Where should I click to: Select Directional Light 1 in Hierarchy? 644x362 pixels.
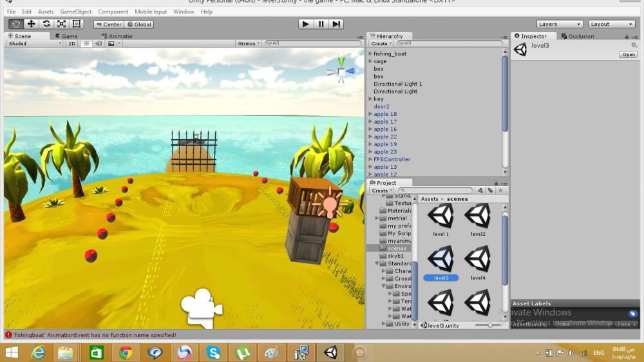pos(397,84)
